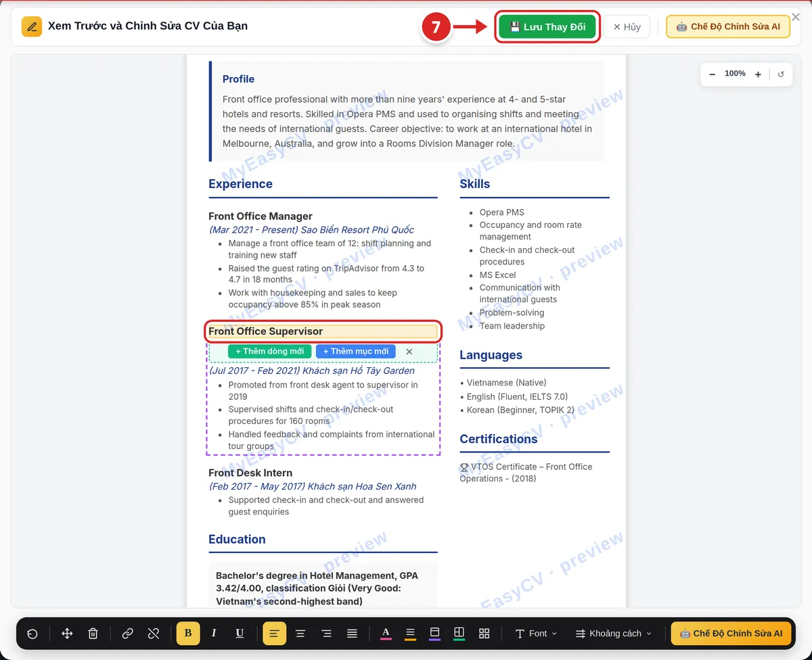Click the grid layout icon
812x660 pixels.
click(x=484, y=634)
